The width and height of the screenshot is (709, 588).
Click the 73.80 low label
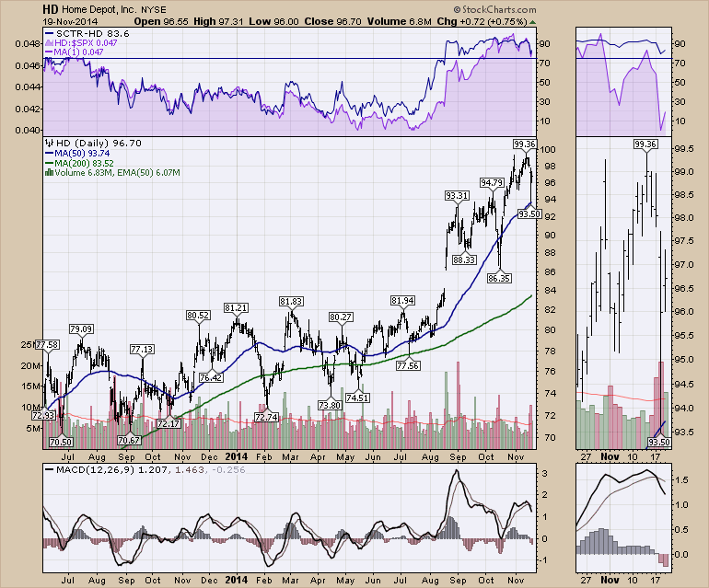330,406
